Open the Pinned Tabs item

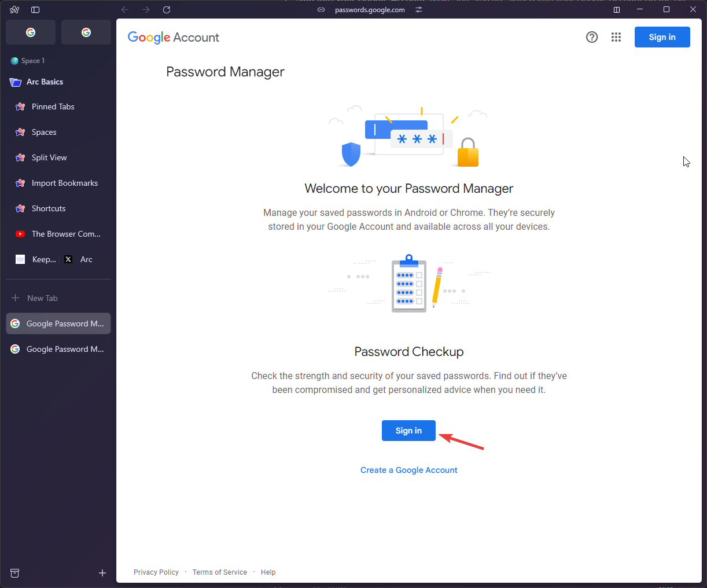58,106
